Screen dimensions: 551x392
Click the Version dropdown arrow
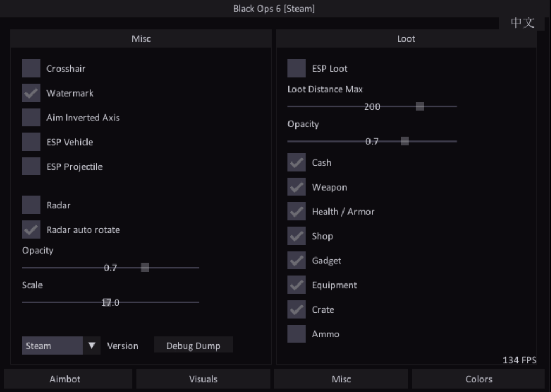point(92,346)
